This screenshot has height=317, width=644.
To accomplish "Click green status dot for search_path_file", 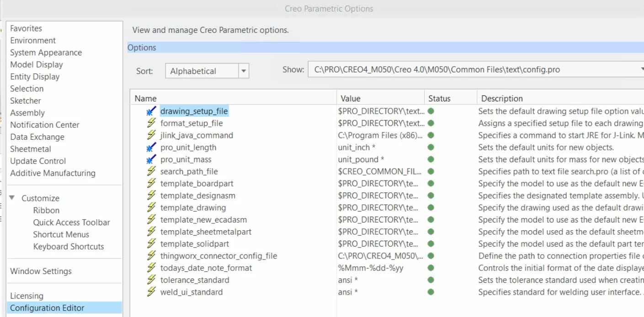I will tap(431, 171).
